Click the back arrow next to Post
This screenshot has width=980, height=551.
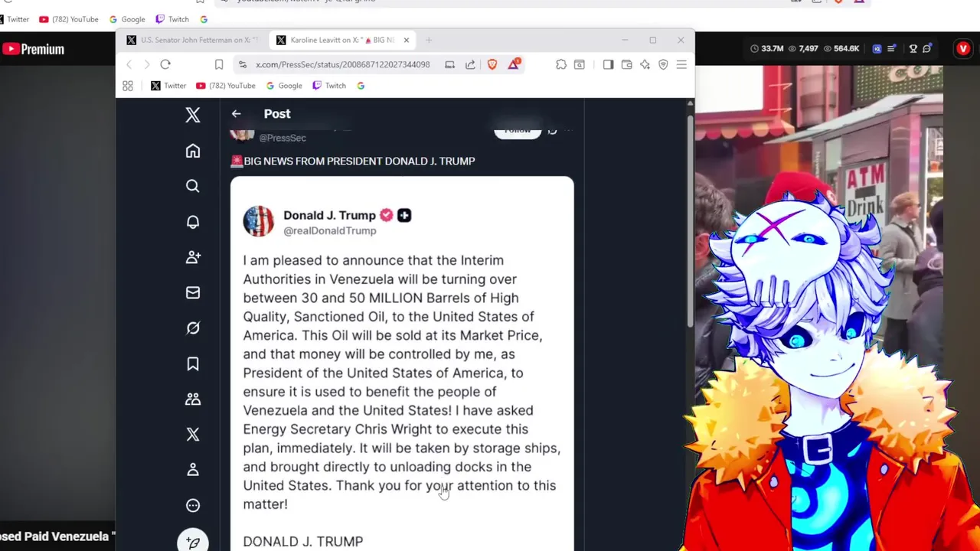click(x=236, y=114)
